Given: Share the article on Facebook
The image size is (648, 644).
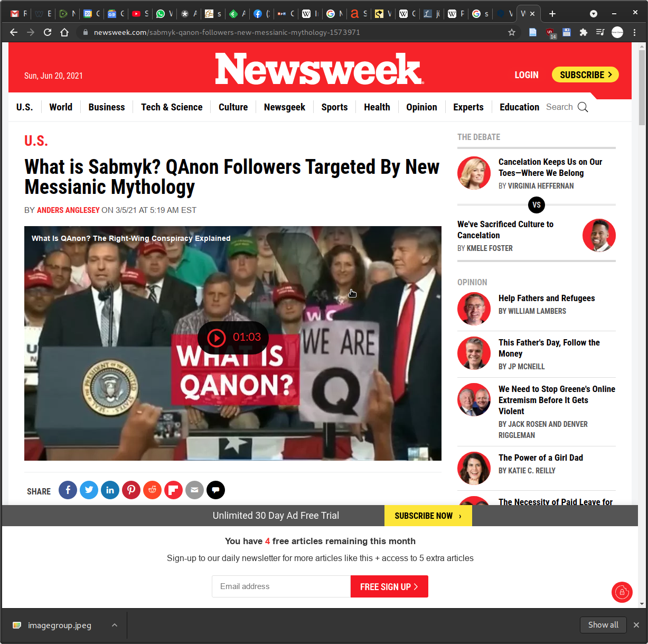Looking at the screenshot, I should (x=68, y=490).
